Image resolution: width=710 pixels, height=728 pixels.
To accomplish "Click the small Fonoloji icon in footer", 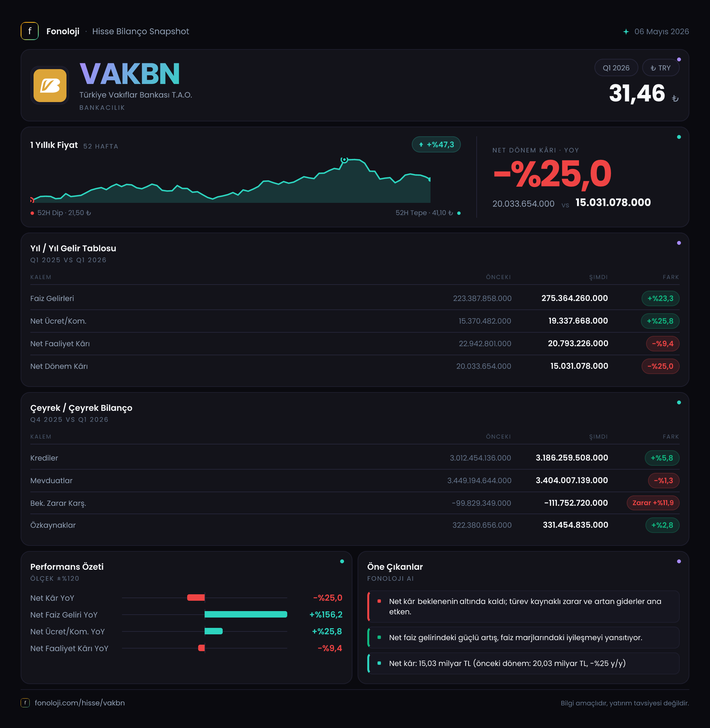I will pyautogui.click(x=25, y=702).
